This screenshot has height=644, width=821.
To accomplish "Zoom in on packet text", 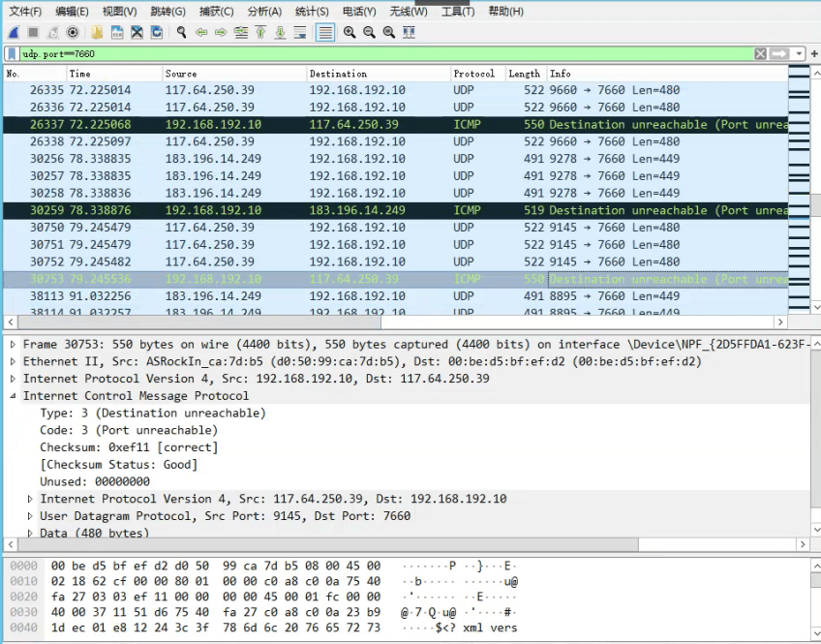I will coord(350,32).
